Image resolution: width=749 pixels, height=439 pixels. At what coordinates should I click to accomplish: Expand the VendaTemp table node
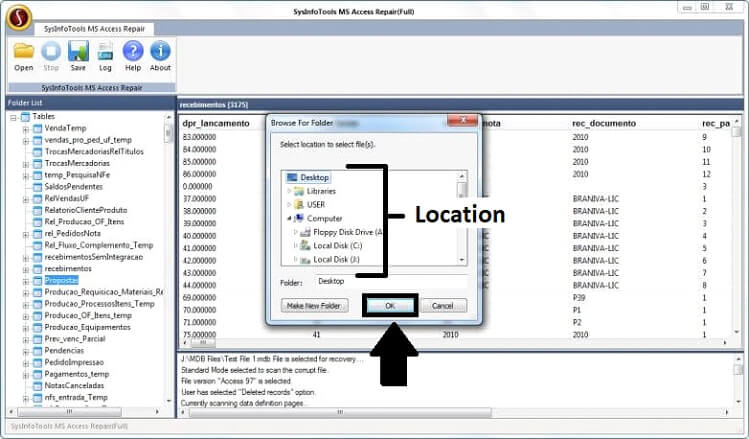click(x=26, y=129)
